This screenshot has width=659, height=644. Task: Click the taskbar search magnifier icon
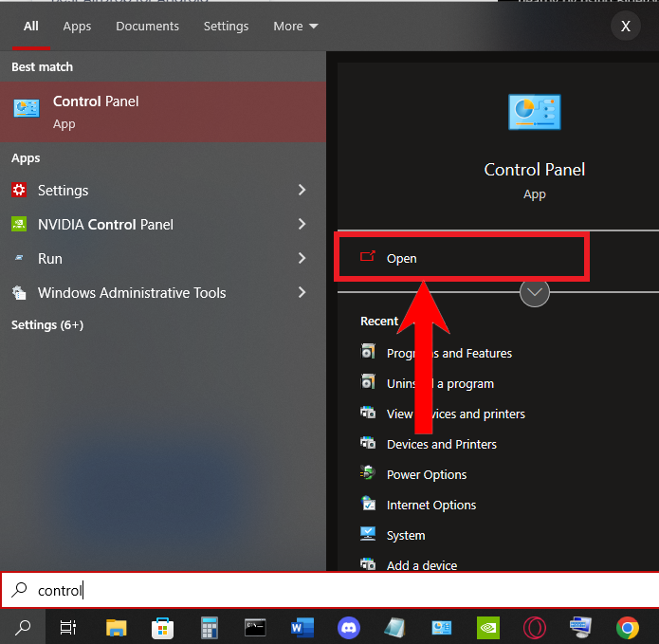coord(23,627)
